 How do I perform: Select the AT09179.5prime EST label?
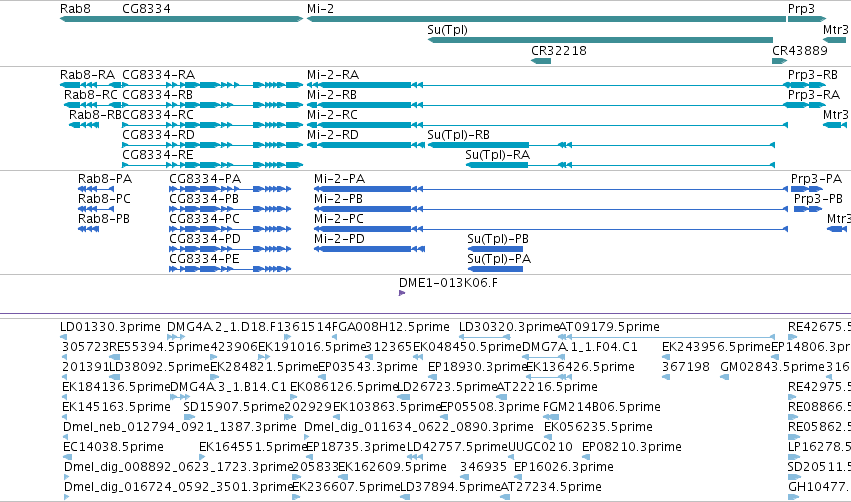609,327
